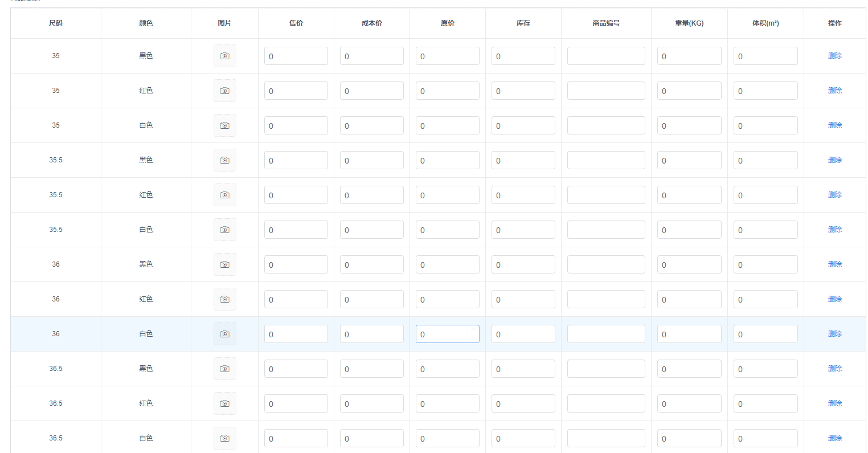868x453 pixels.
Task: Click 重量 field for 35 黑色 row
Action: (x=689, y=56)
